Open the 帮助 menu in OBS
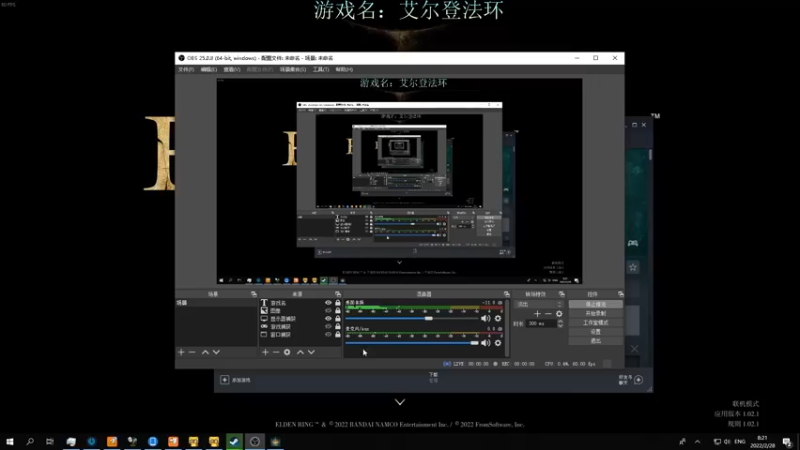The width and height of the screenshot is (800, 450). pos(344,69)
